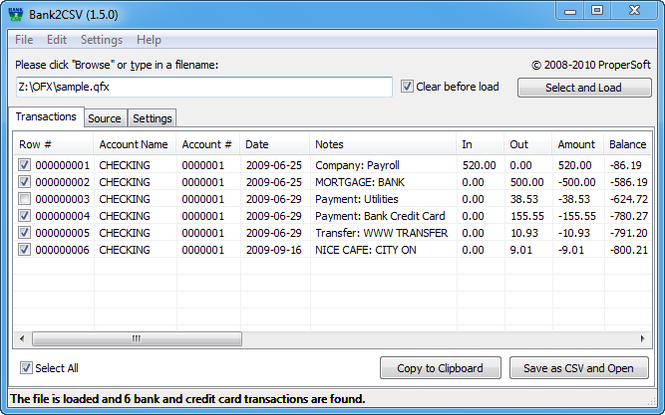Click the Account Name column header
665x415 pixels.
coord(135,145)
